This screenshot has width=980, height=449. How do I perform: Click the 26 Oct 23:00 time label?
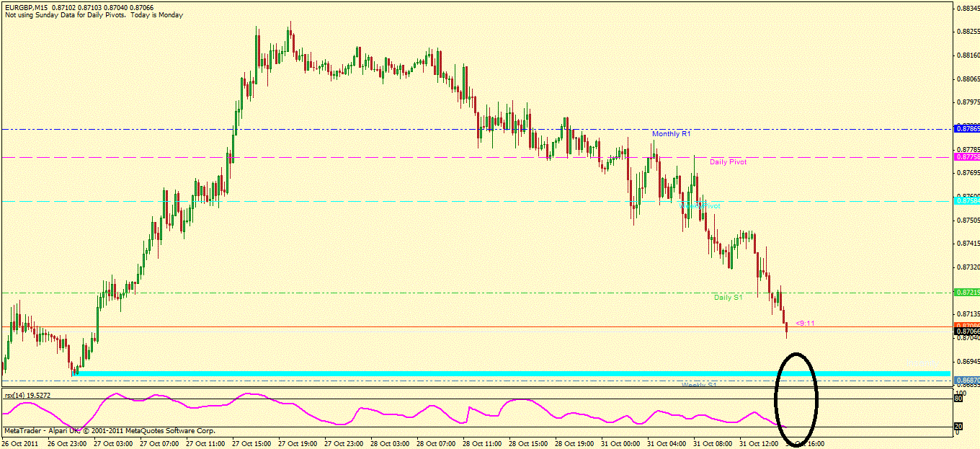click(x=66, y=444)
